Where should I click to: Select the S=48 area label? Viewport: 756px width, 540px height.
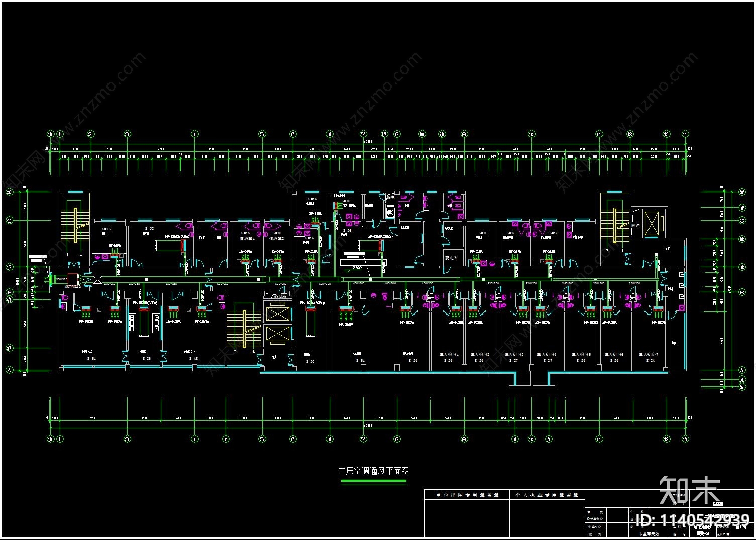(x=193, y=358)
